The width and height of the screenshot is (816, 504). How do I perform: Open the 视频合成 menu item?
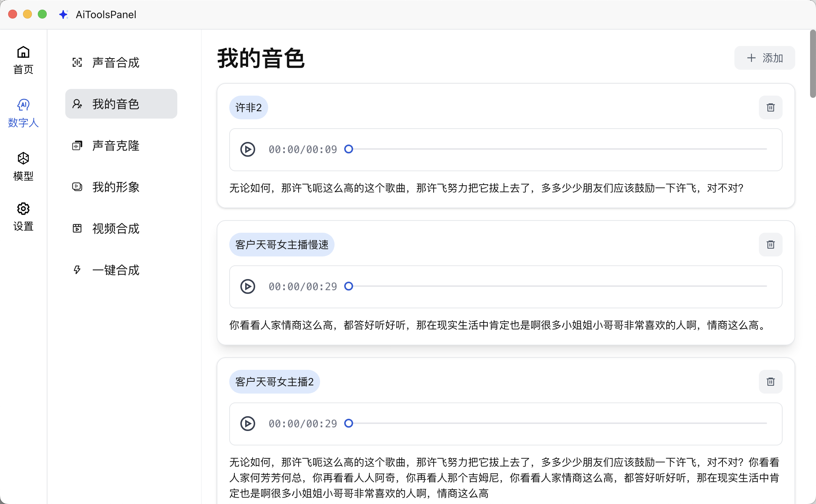[121, 228]
